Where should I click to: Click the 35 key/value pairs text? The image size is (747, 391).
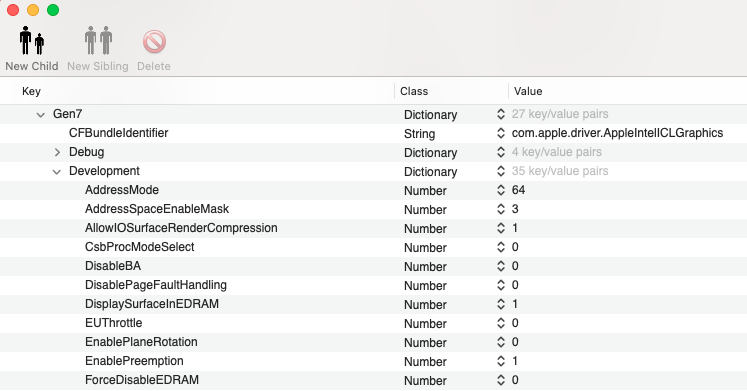(560, 171)
